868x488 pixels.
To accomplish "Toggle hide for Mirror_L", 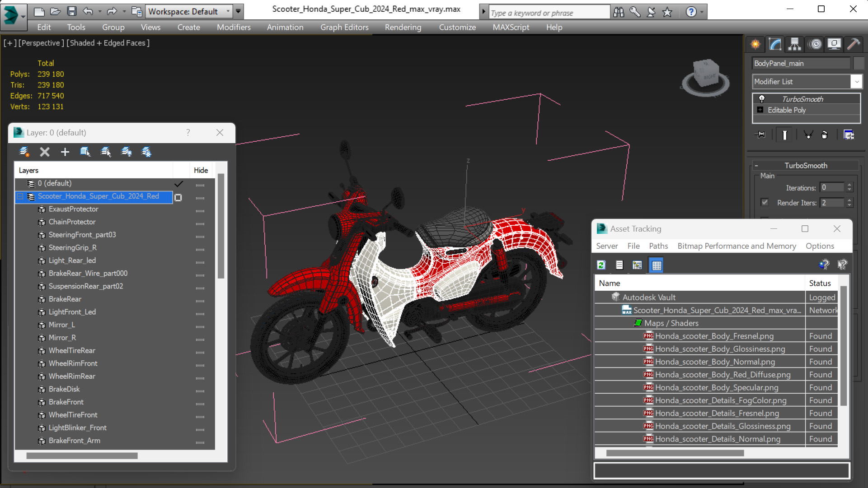I will coord(200,327).
